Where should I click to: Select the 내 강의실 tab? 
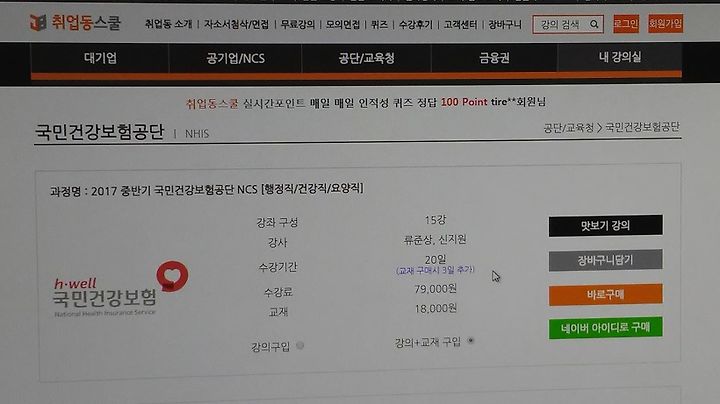[x=619, y=57]
